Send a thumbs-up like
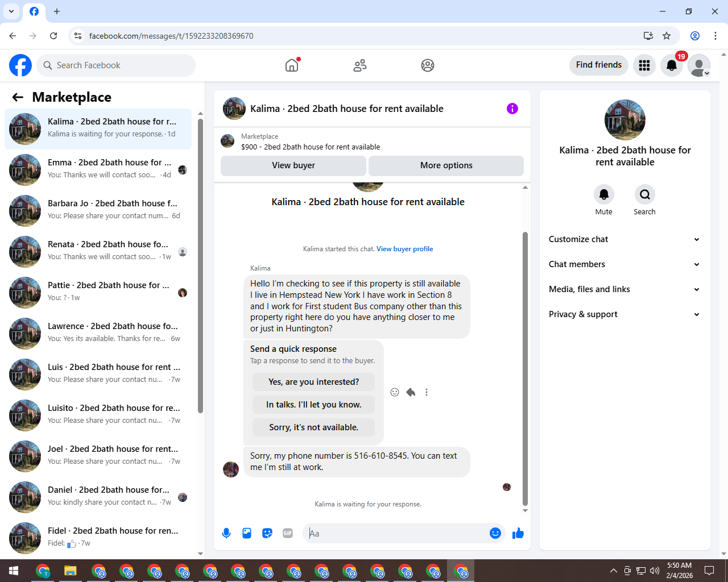Screen dimensions: 728x582 pos(518,533)
